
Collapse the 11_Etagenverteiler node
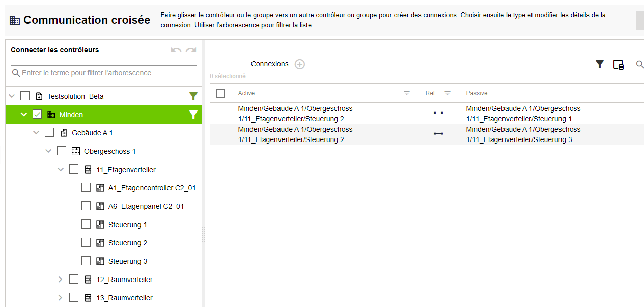click(61, 170)
